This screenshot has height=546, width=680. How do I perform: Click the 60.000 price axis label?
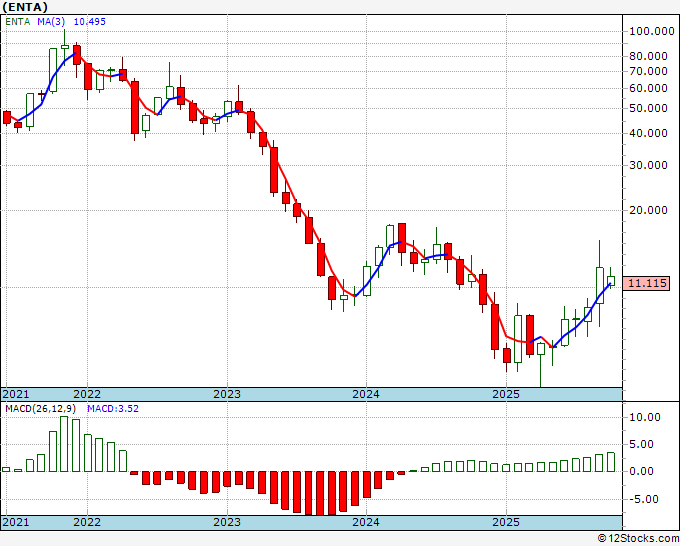point(648,88)
